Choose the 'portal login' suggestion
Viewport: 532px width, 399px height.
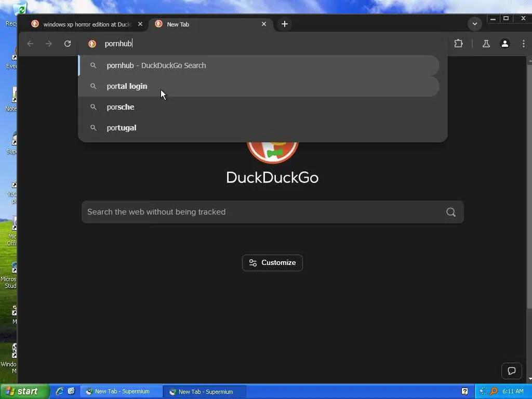[x=259, y=86]
